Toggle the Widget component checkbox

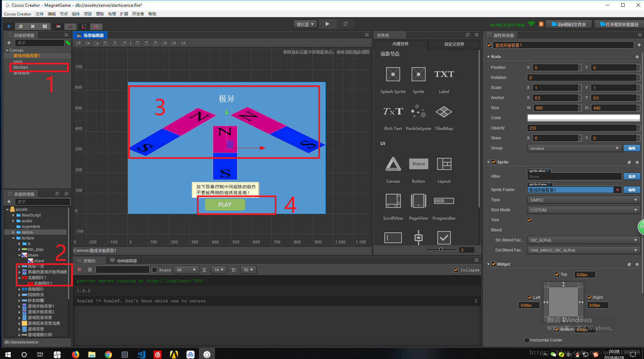click(x=493, y=264)
